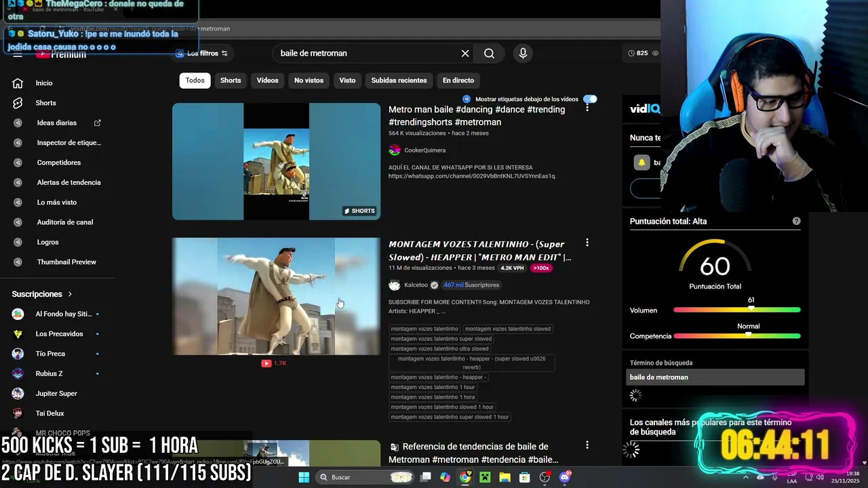Open Competidores vidIQ icon
The width and height of the screenshot is (868, 488).
18,163
